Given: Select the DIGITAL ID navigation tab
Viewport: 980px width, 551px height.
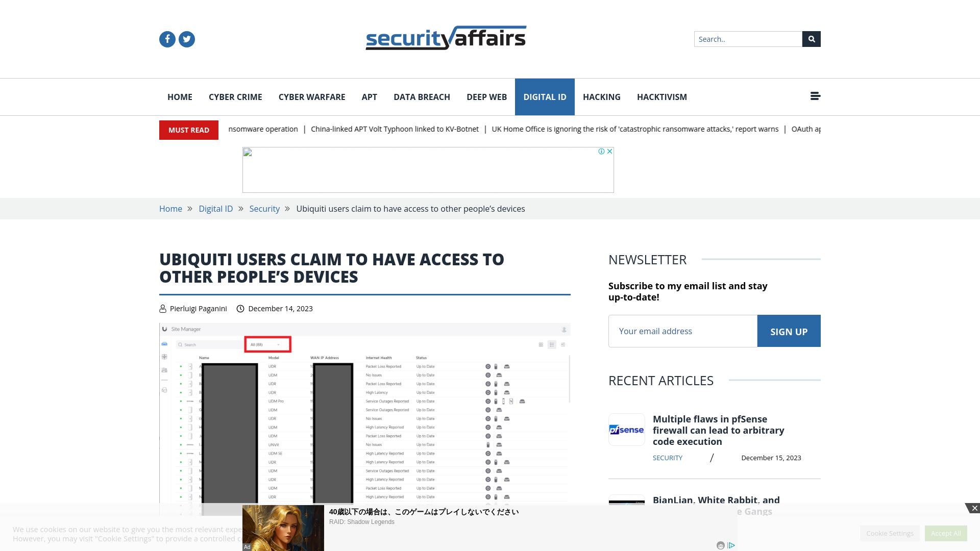Looking at the screenshot, I should point(545,96).
